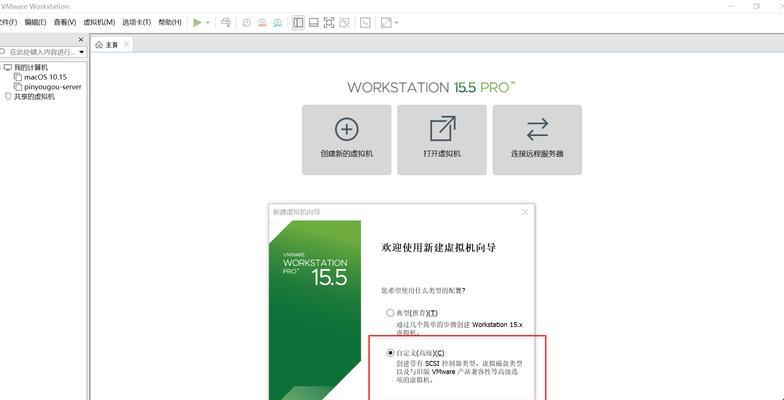Image resolution: width=784 pixels, height=400 pixels.
Task: Click the console view icon
Action: 366,22
